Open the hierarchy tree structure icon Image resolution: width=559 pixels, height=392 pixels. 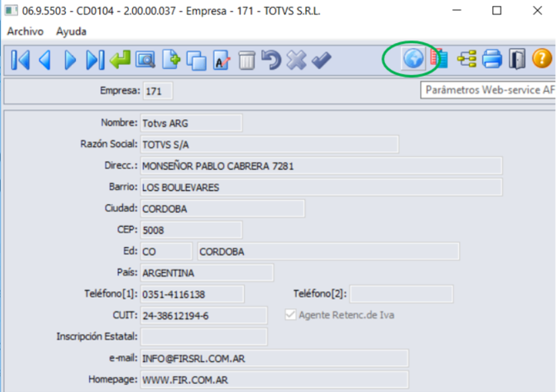click(x=467, y=59)
